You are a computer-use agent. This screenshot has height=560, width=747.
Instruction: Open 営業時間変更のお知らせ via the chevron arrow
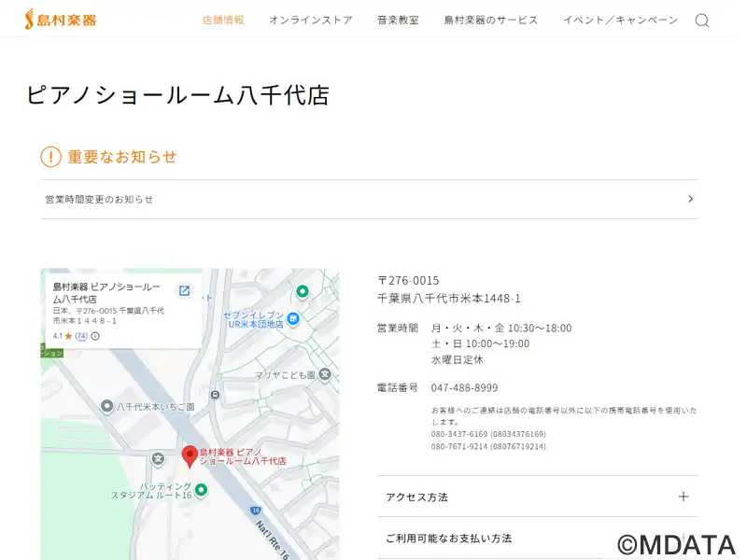690,199
